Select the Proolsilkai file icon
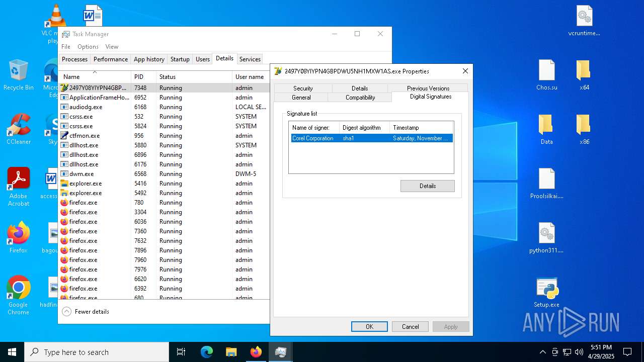Viewport: 644px width, 362px height. 547,184
